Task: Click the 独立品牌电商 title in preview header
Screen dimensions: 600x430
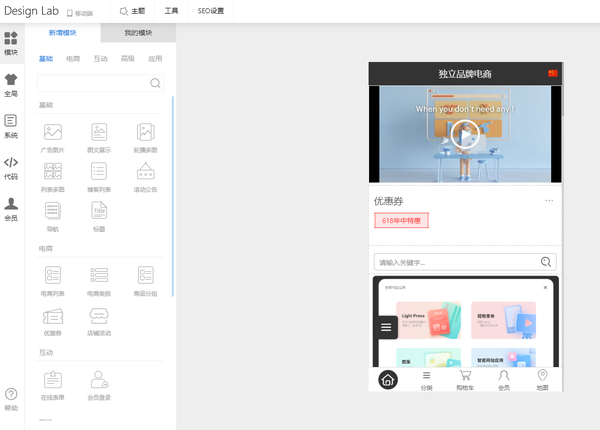Action: coord(465,73)
